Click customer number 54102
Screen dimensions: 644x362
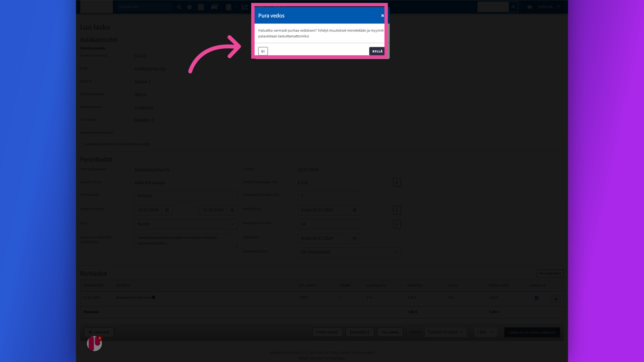coord(140,56)
